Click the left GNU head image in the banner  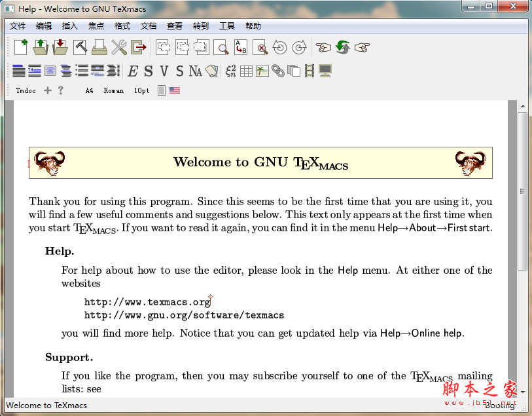click(50, 163)
